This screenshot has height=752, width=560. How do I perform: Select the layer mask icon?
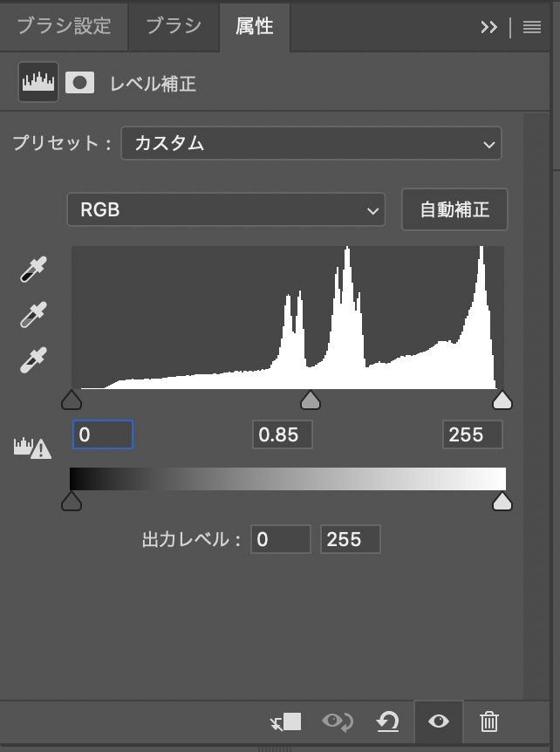[79, 83]
